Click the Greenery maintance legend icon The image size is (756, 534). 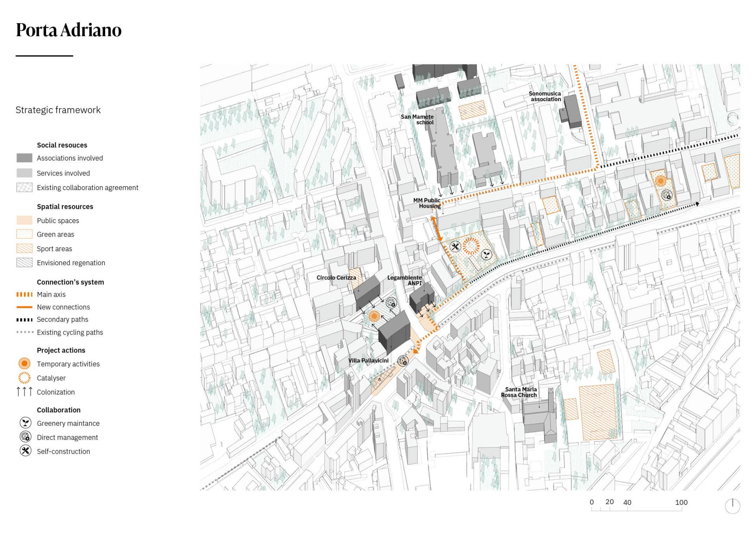click(25, 423)
